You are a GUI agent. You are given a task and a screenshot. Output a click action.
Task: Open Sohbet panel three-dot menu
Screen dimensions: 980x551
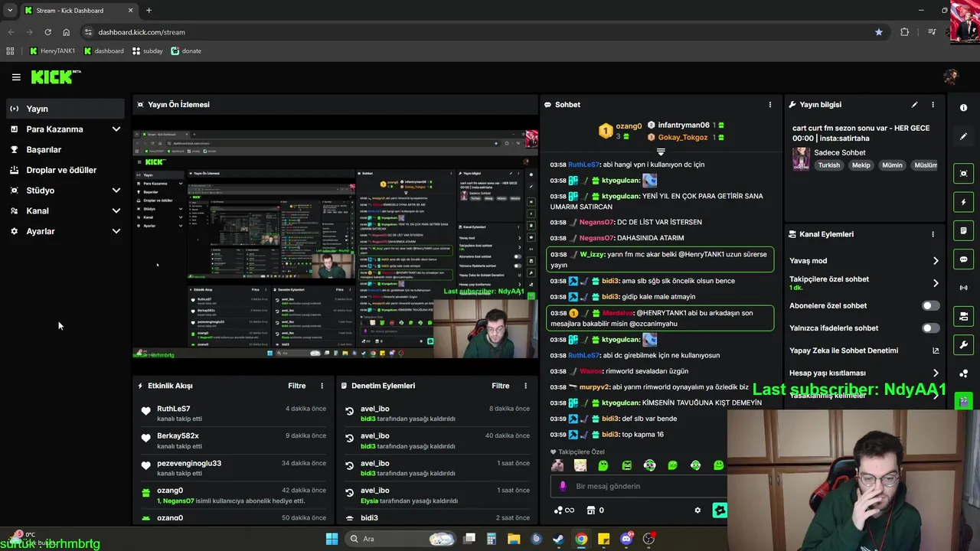click(x=770, y=105)
